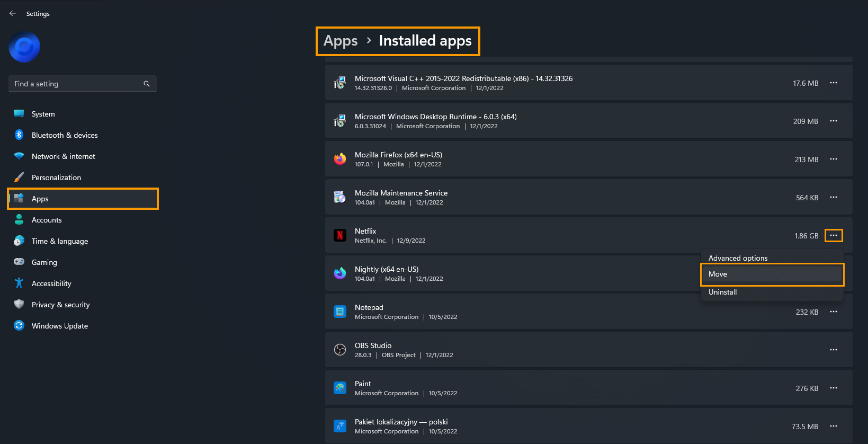Click the Apps breadcrumb link
The width and height of the screenshot is (868, 444).
(341, 41)
